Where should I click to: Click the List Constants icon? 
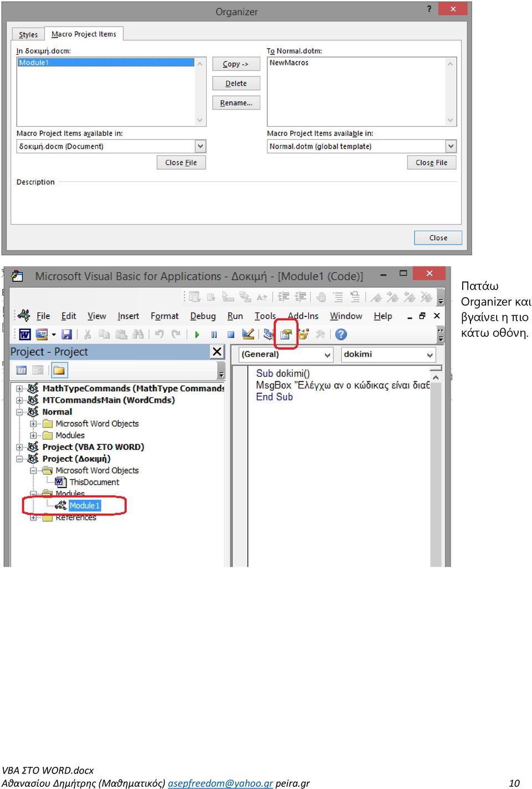click(211, 297)
